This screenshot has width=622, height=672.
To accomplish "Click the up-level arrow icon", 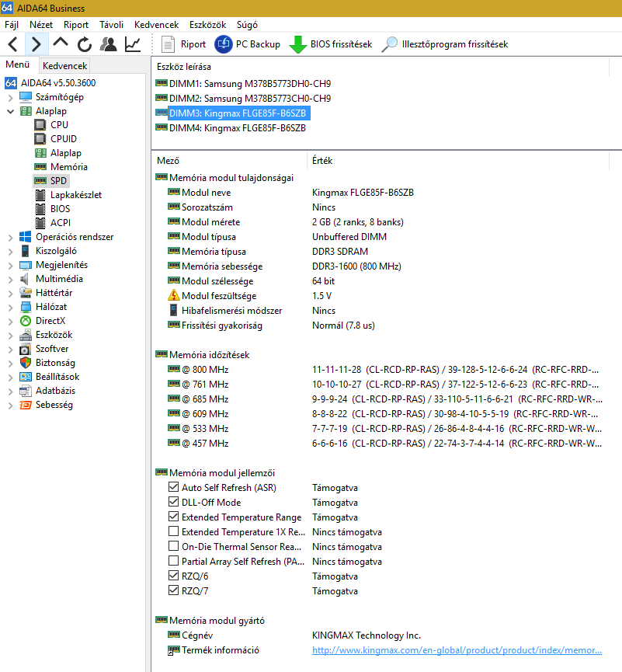I will click(x=61, y=43).
